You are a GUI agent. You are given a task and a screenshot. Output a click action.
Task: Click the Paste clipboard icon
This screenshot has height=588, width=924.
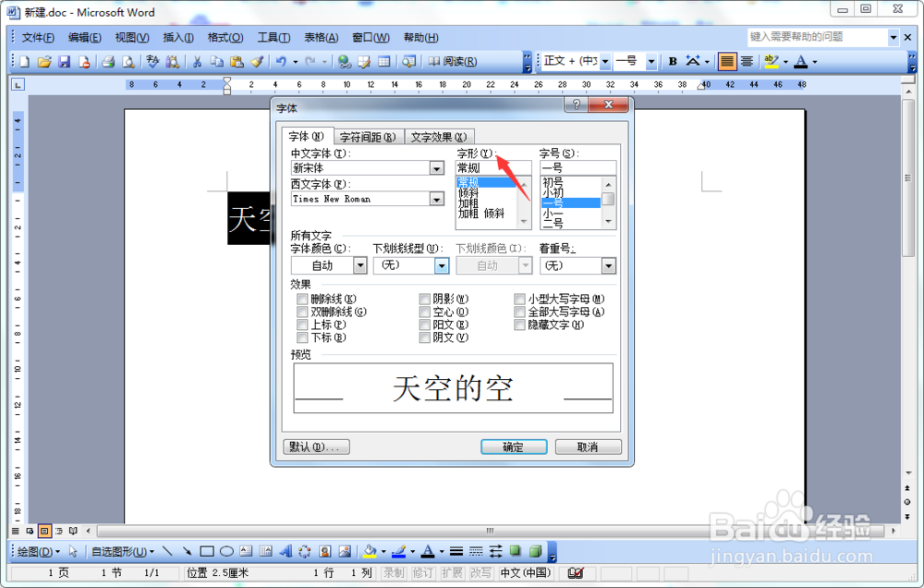coord(237,61)
